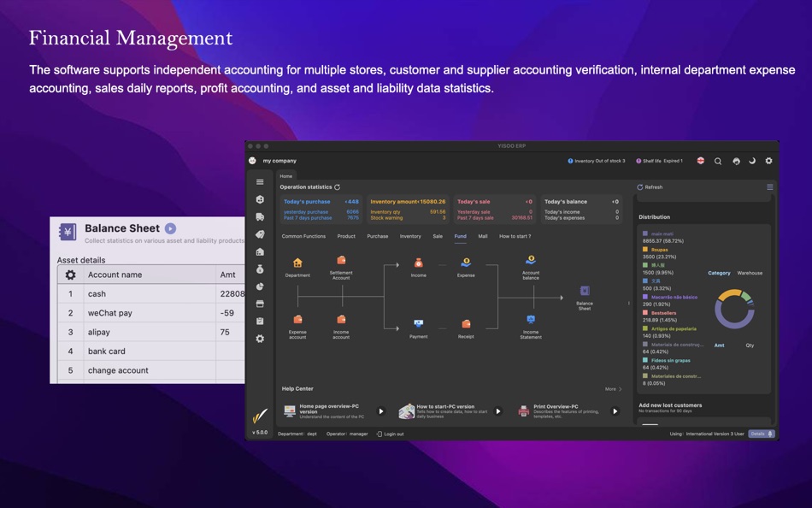This screenshot has width=812, height=508.
Task: Play How to start-PC version video
Action: pos(498,411)
